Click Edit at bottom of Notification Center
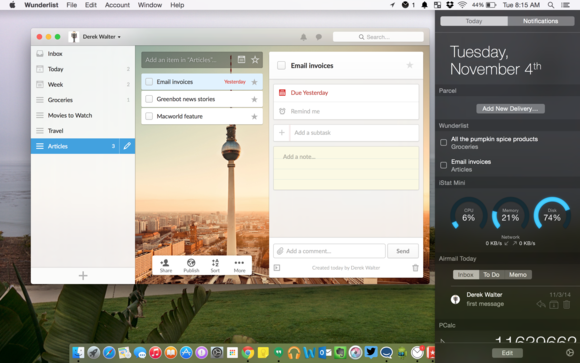The width and height of the screenshot is (580, 363). coord(507,353)
